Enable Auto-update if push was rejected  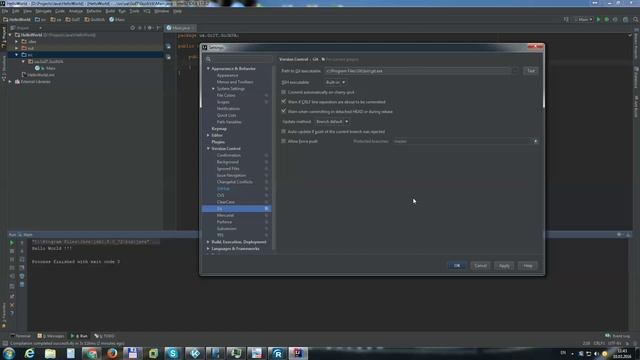[284, 131]
